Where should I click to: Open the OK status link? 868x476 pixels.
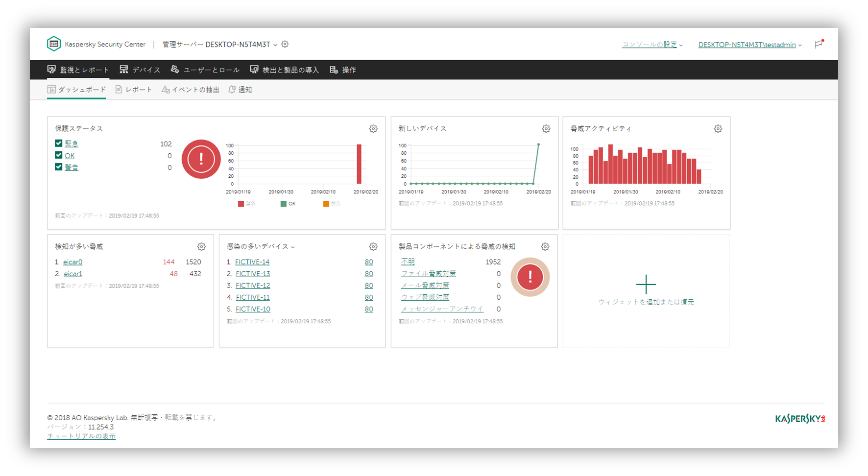pos(70,156)
